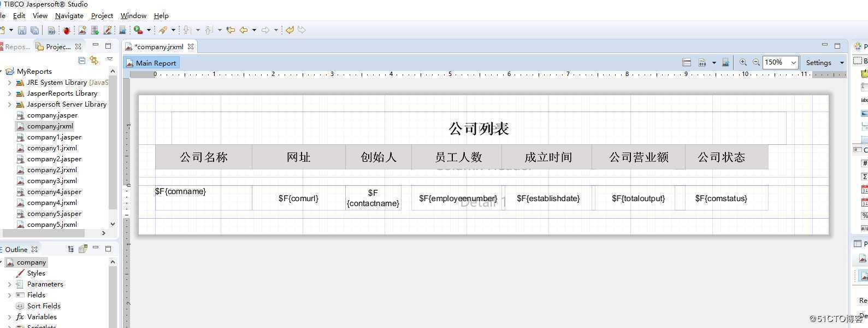Select the Main Report tab
This screenshot has width=868, height=328.
151,63
